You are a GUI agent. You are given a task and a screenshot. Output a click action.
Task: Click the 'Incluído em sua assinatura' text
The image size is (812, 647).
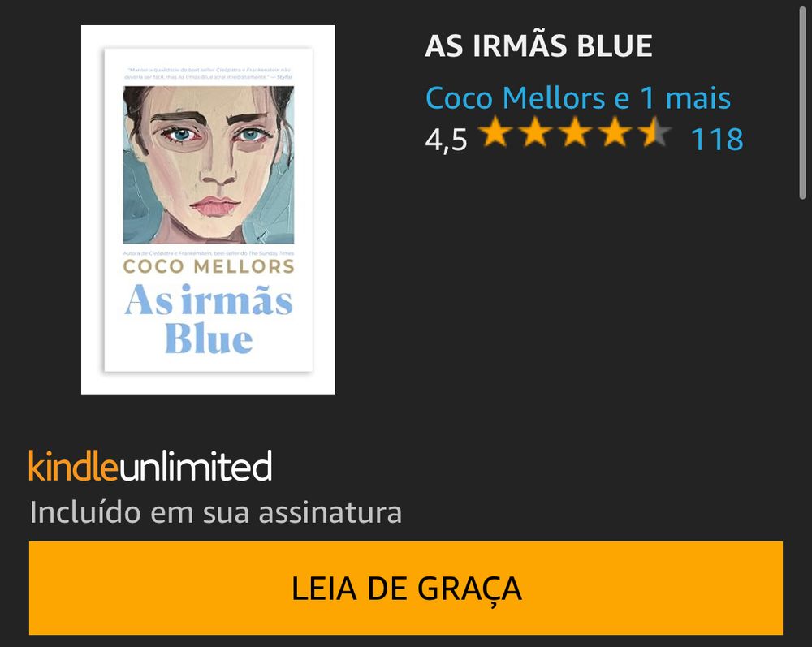coord(216,512)
